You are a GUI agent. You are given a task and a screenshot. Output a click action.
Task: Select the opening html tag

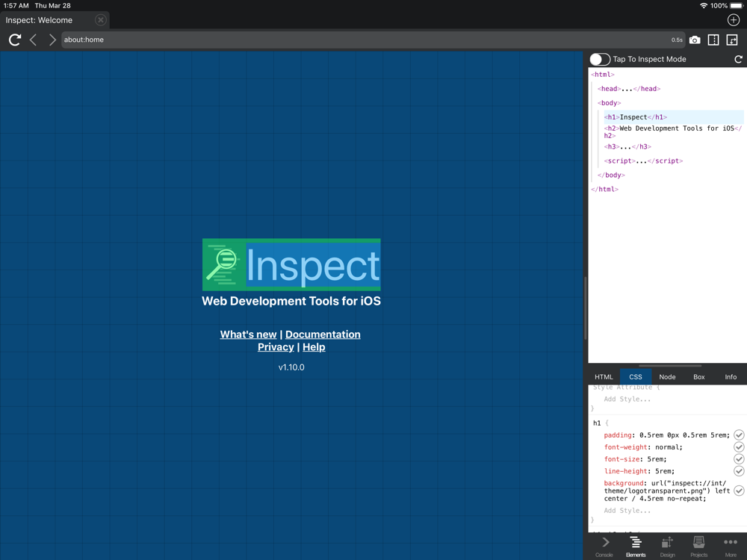pyautogui.click(x=603, y=74)
